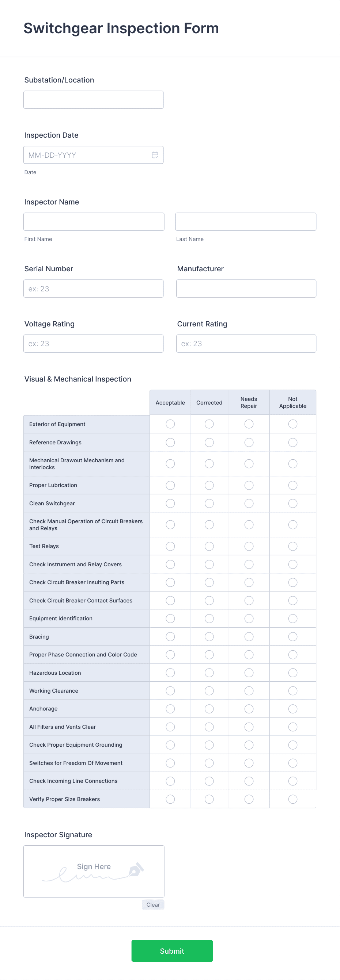Open the date picker calendar icon

coord(155,155)
